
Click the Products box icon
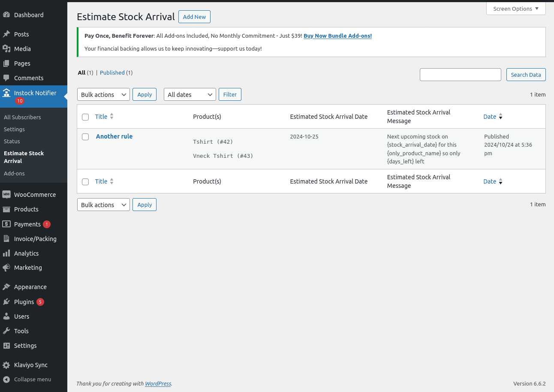click(x=6, y=209)
